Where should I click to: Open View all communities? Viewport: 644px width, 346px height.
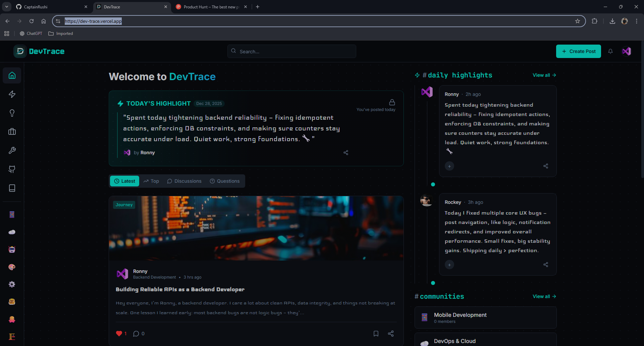click(x=544, y=296)
